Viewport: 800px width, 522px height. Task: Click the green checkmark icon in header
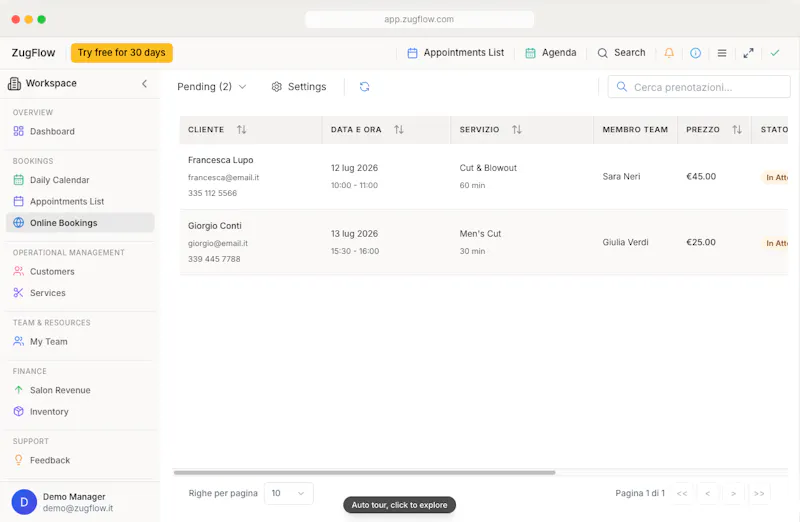[x=775, y=53]
